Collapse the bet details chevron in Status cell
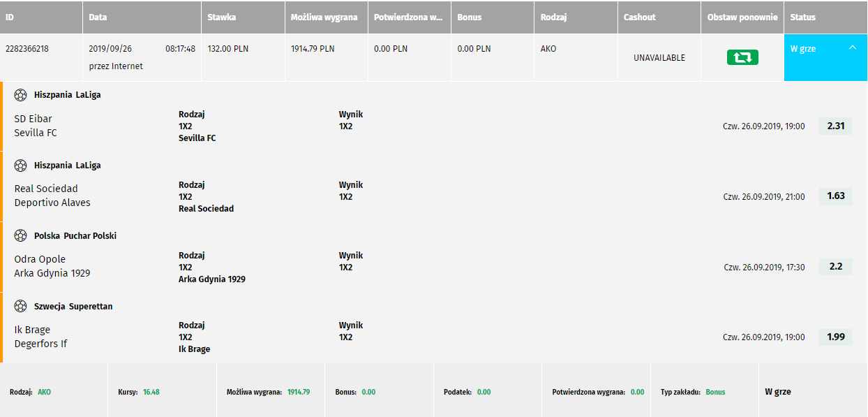The width and height of the screenshot is (868, 417). [x=853, y=48]
